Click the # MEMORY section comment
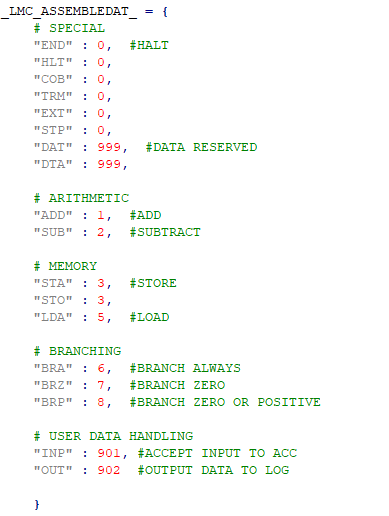Image resolution: width=389 pixels, height=516 pixels. [65, 266]
